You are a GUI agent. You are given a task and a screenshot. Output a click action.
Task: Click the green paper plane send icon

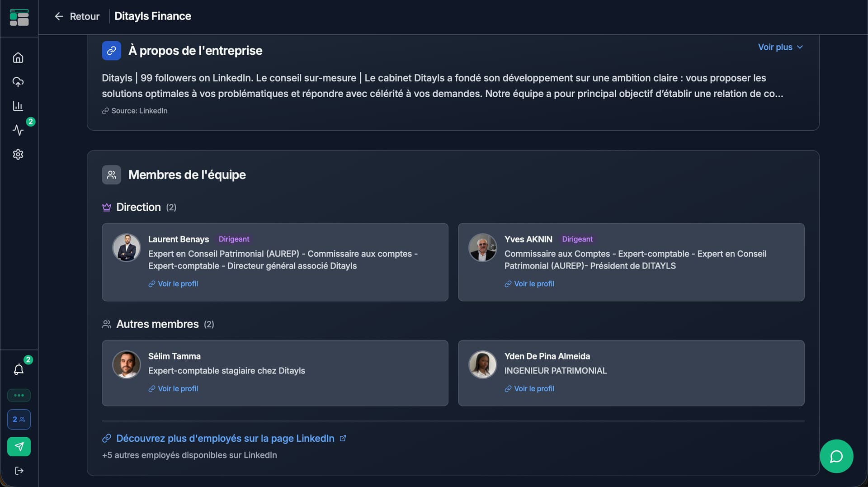pos(19,447)
